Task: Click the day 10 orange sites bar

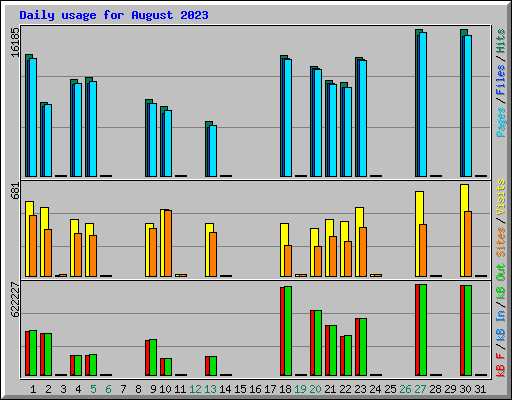Action: click(168, 243)
